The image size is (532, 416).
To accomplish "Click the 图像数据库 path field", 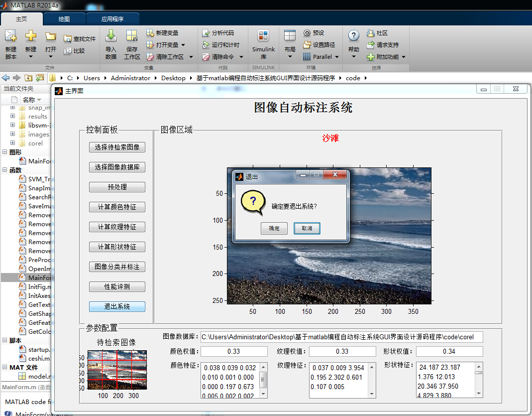I will [342, 337].
